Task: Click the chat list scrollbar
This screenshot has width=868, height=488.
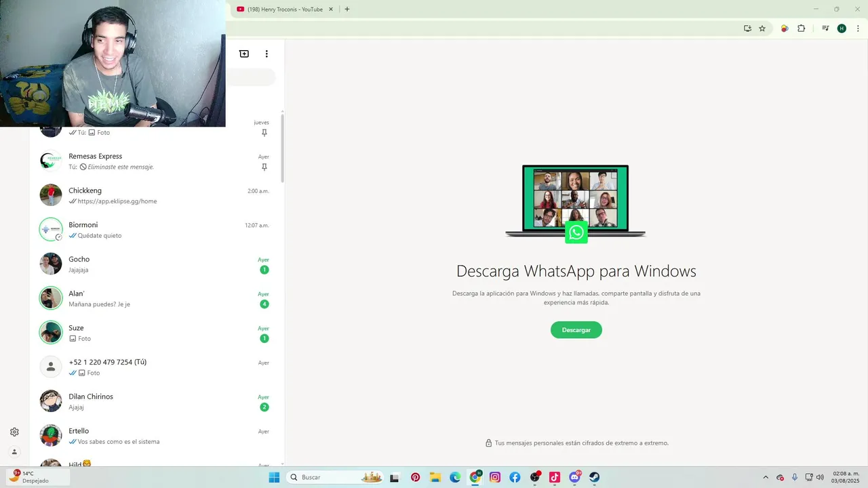Action: click(282, 148)
